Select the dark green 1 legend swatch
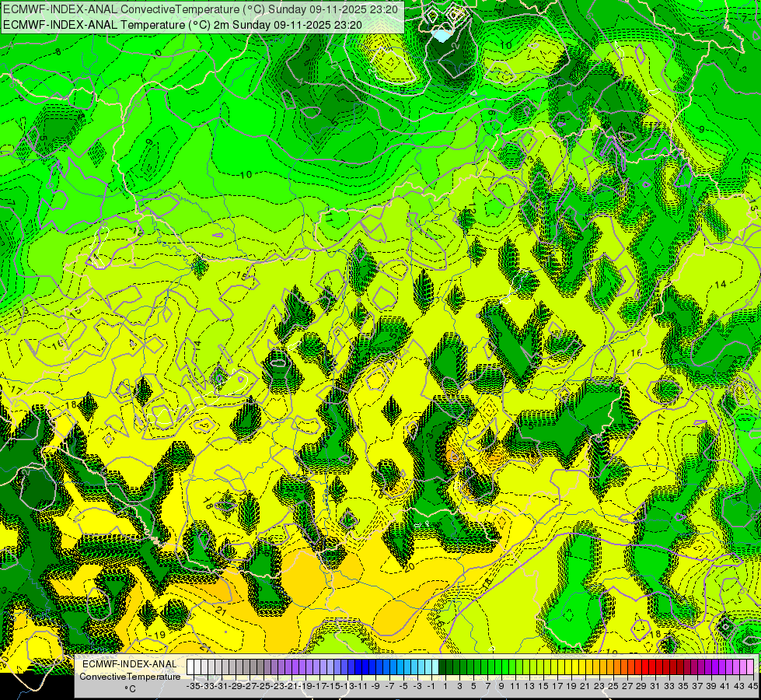 click(442, 667)
